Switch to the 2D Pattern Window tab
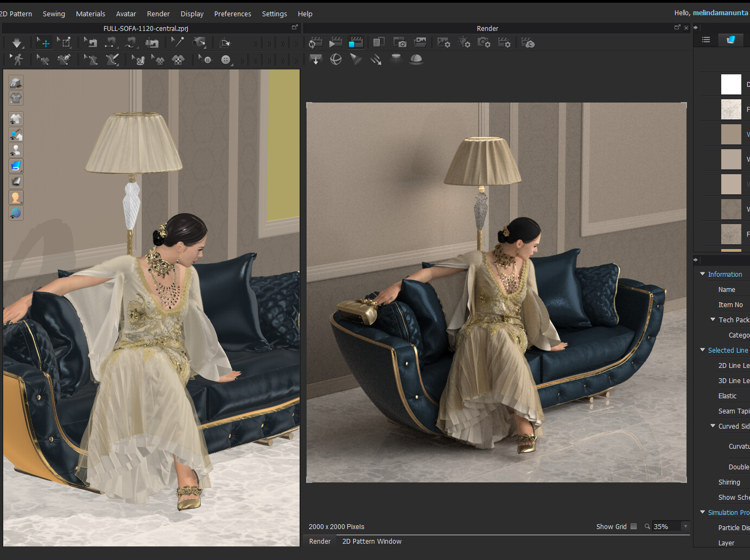Image resolution: width=750 pixels, height=560 pixels. point(372,541)
